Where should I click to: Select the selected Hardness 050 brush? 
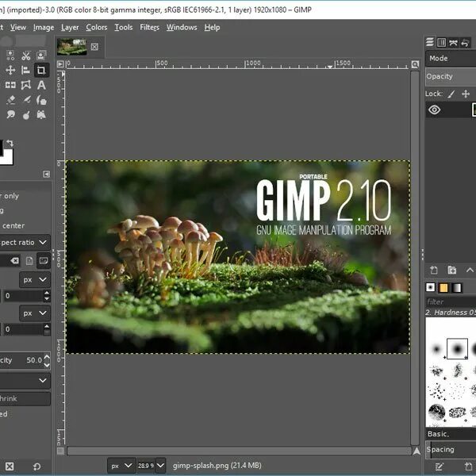[457, 348]
